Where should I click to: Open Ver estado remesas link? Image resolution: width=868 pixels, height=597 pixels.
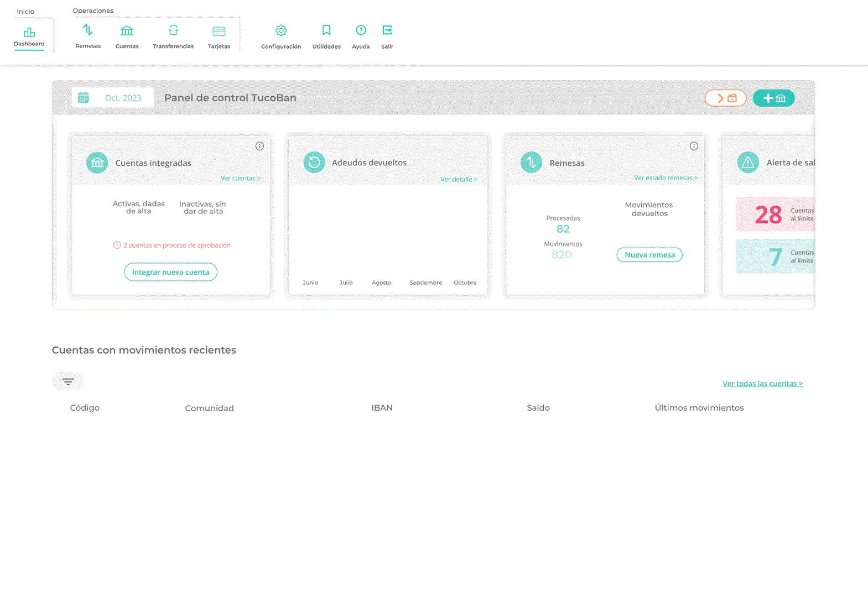(x=666, y=177)
